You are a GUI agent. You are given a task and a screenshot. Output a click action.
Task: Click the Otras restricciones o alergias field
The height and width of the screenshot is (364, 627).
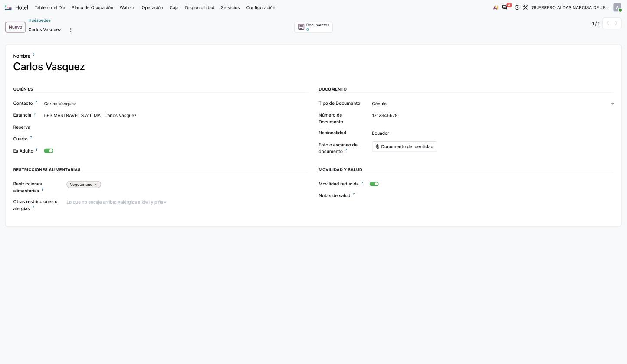187,202
